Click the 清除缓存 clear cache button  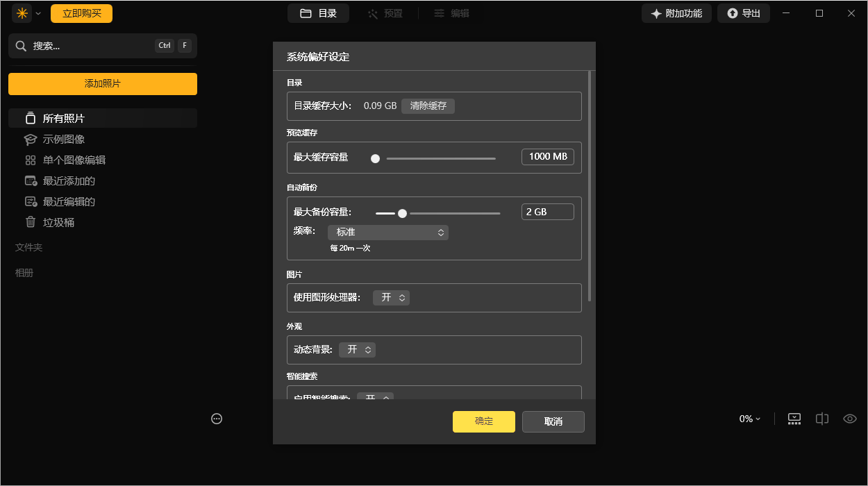pyautogui.click(x=428, y=106)
